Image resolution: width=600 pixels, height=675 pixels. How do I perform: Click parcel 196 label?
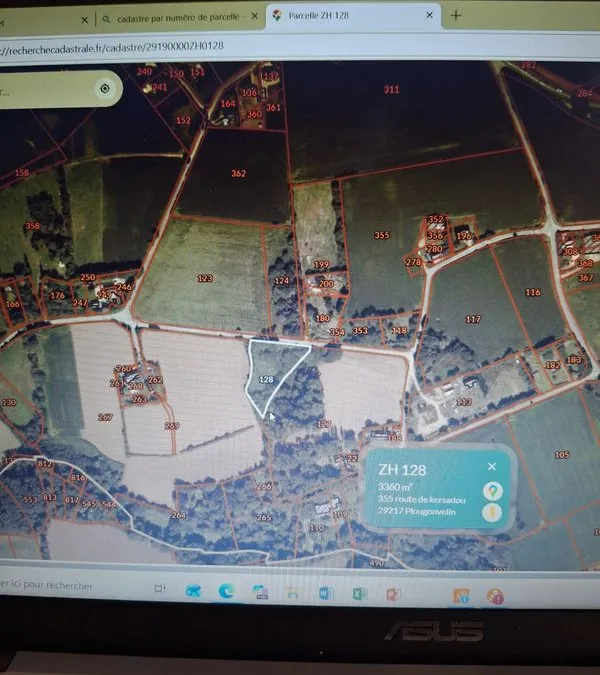coord(464,235)
